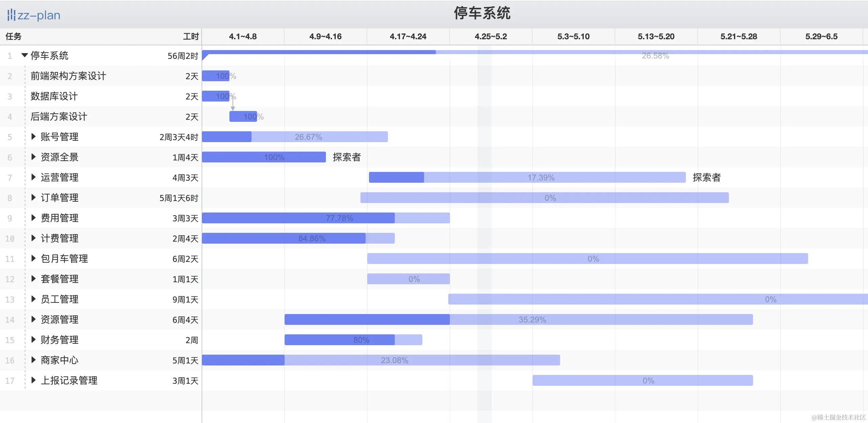Click the 工时 column header
Screen dimensions: 868x423
click(x=191, y=37)
